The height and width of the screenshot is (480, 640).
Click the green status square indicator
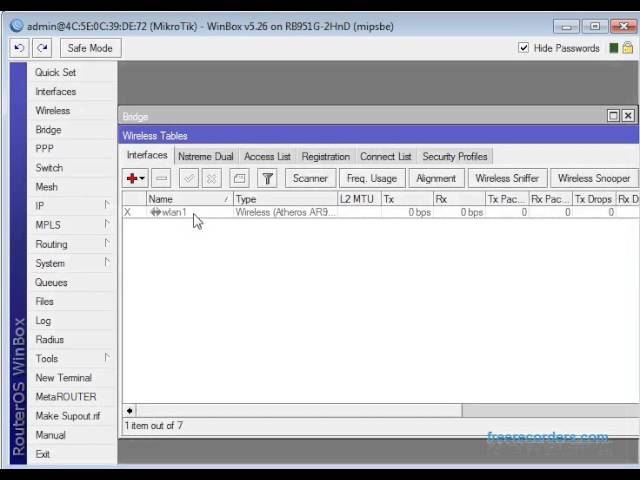coord(613,48)
